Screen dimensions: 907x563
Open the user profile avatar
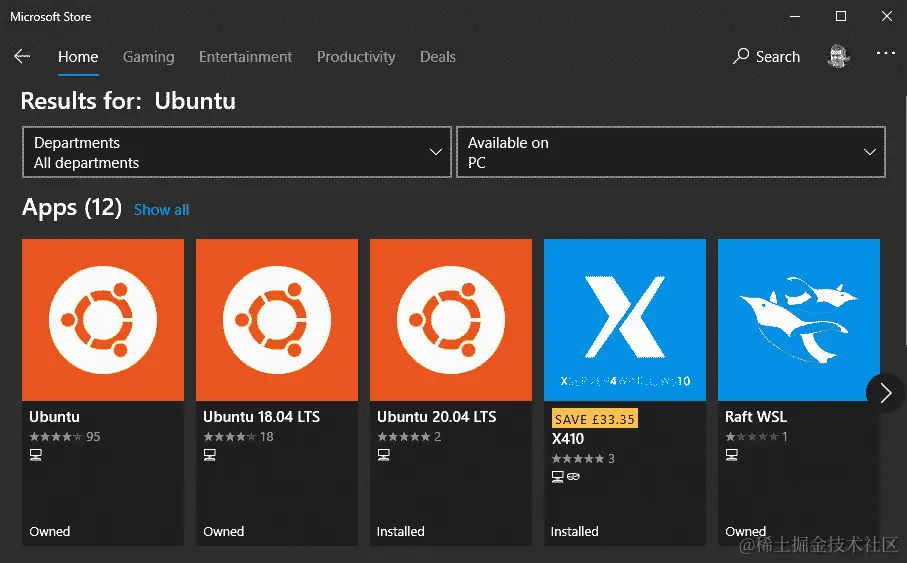click(838, 56)
